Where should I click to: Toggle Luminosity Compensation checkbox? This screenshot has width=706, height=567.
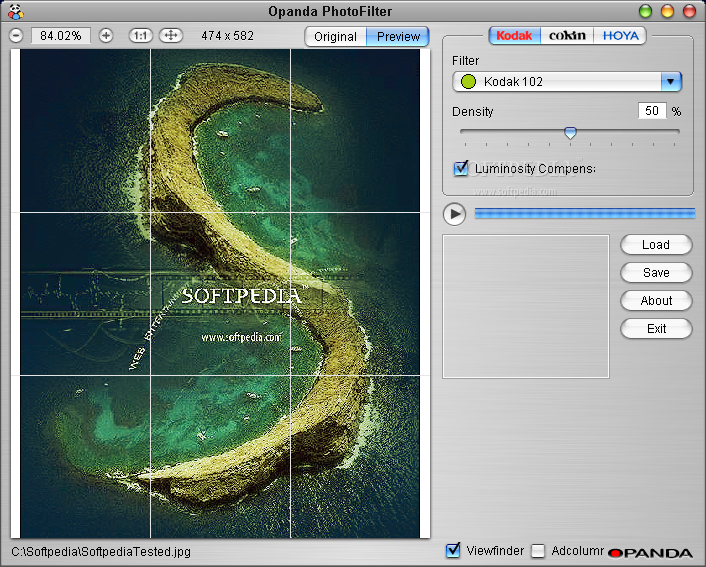point(461,169)
